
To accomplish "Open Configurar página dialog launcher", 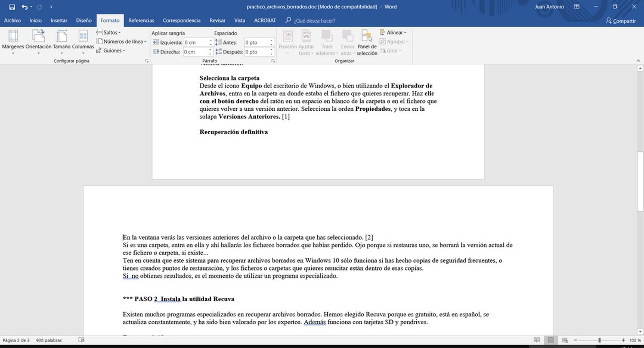I will pos(147,61).
